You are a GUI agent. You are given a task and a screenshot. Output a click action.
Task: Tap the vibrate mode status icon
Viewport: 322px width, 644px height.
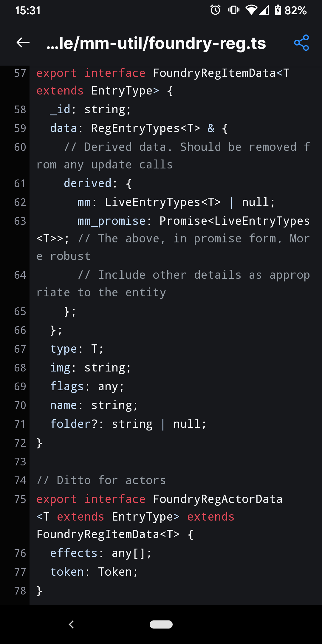[x=233, y=10]
